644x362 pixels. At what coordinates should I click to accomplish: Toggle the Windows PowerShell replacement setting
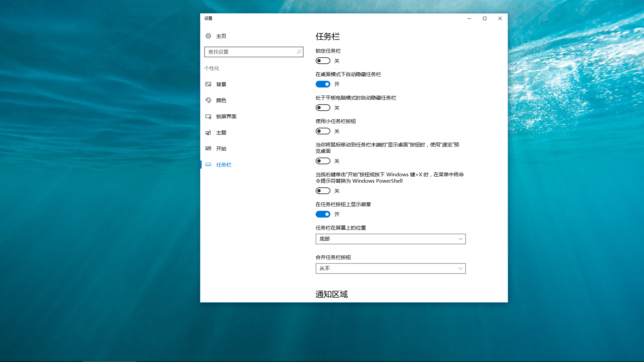click(x=323, y=190)
